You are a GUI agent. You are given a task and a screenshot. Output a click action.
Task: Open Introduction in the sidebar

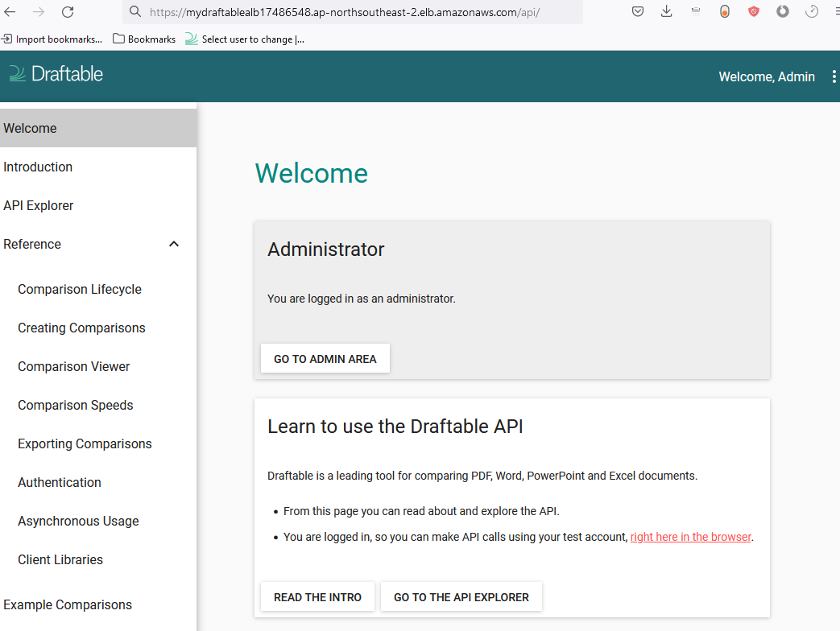pyautogui.click(x=98, y=167)
